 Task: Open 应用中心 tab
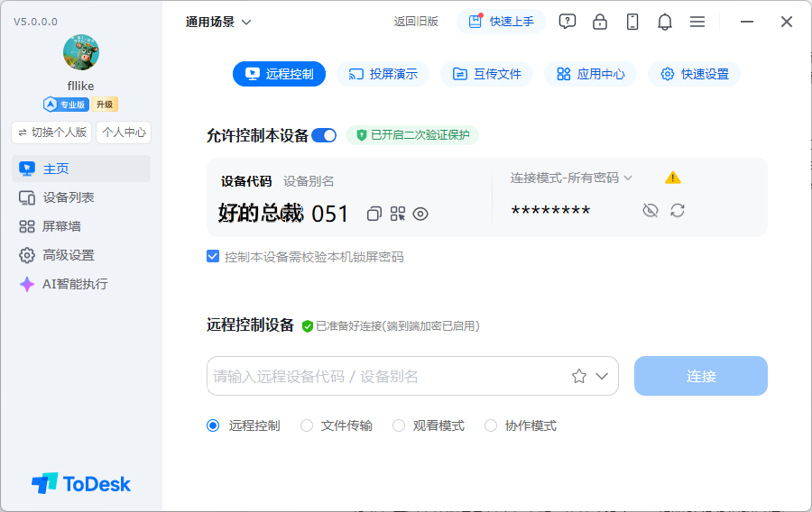pyautogui.click(x=590, y=74)
